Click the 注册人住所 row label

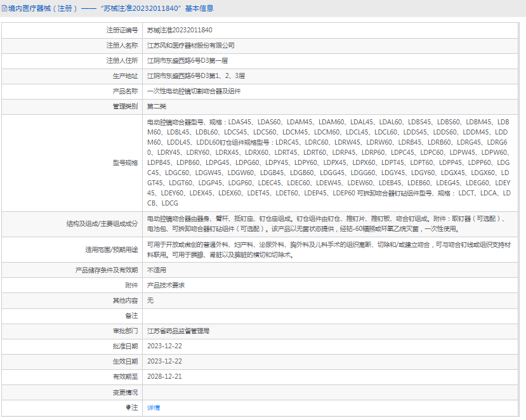click(122, 61)
